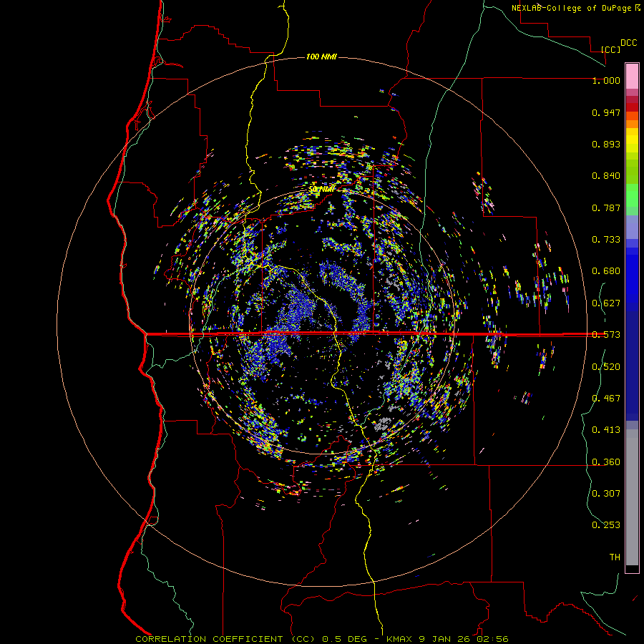Pick the 0.840 scale value
This screenshot has height=644, width=644.
606,176
